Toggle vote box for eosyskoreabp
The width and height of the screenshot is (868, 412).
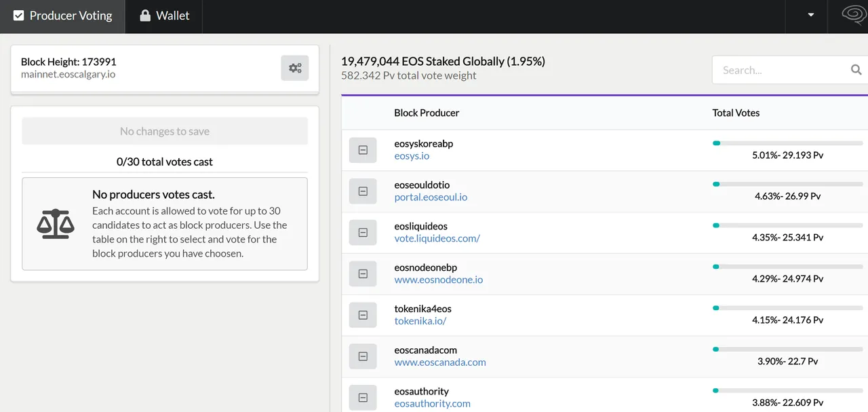[x=363, y=150]
